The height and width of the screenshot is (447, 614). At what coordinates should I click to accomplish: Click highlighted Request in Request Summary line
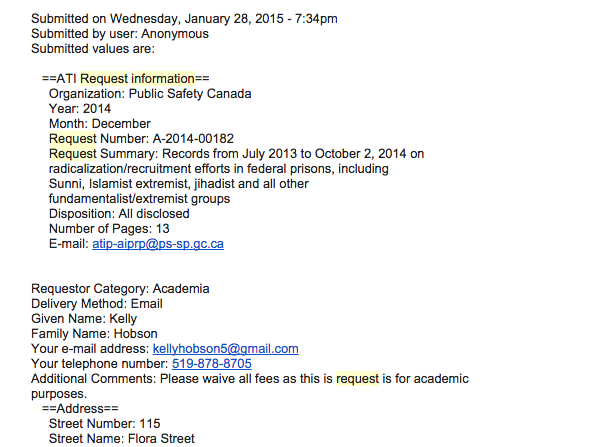72,153
